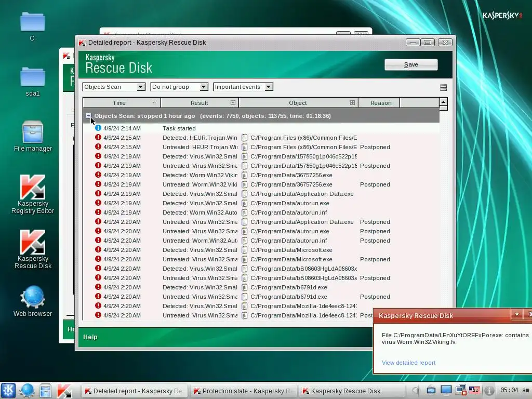
Task: Minimize the Detailed report window
Action: click(413, 43)
